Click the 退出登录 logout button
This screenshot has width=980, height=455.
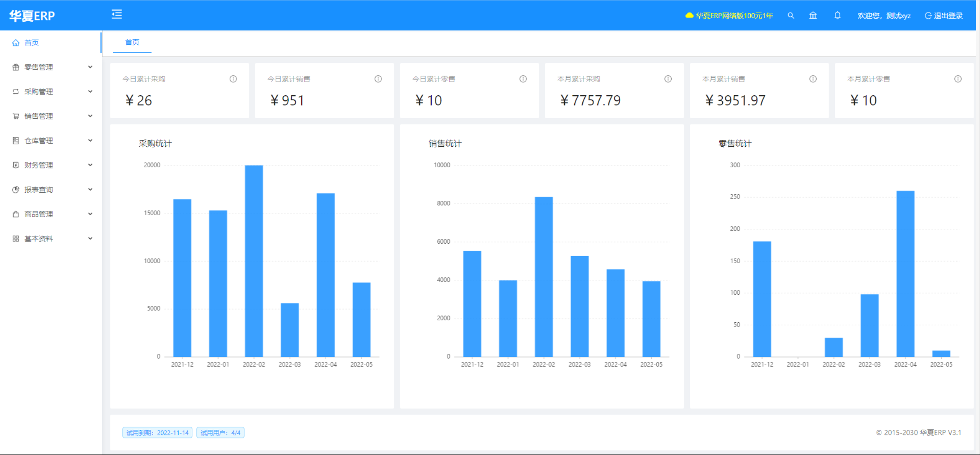[944, 16]
